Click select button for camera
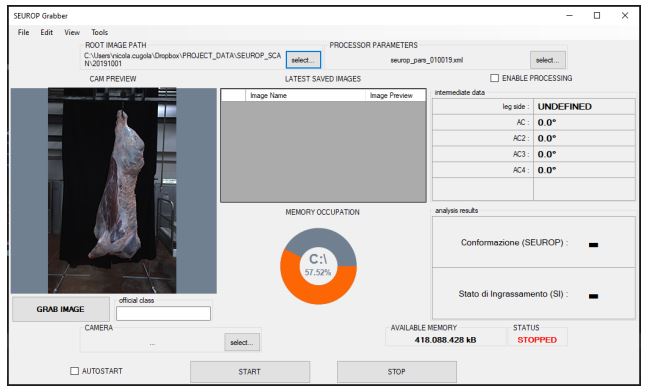 click(242, 342)
